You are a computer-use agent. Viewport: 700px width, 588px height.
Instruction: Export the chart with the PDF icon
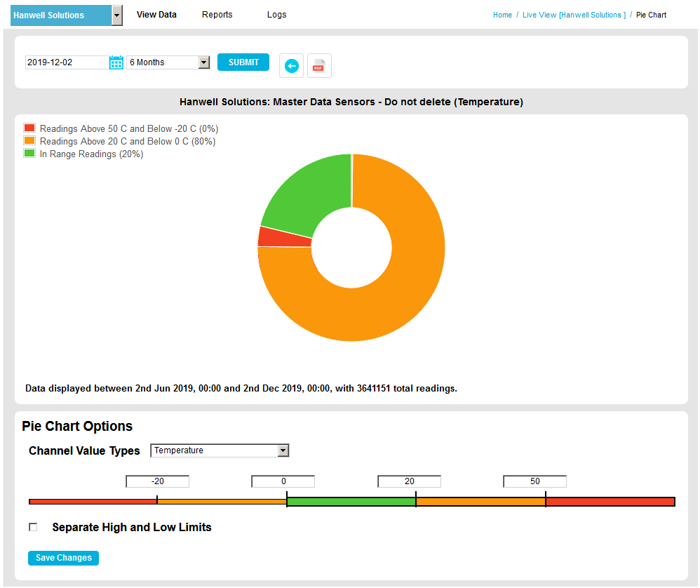pyautogui.click(x=318, y=66)
